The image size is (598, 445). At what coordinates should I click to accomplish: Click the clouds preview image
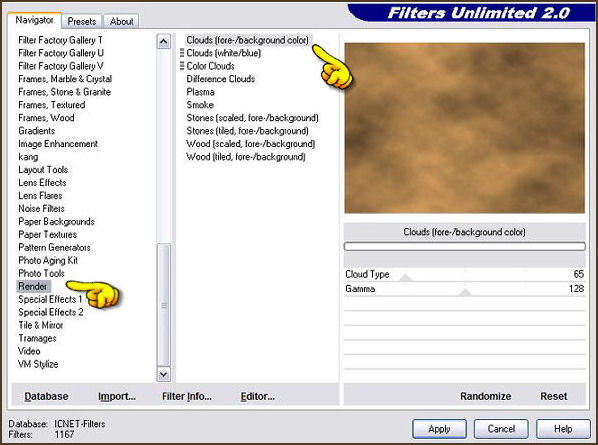(x=465, y=128)
